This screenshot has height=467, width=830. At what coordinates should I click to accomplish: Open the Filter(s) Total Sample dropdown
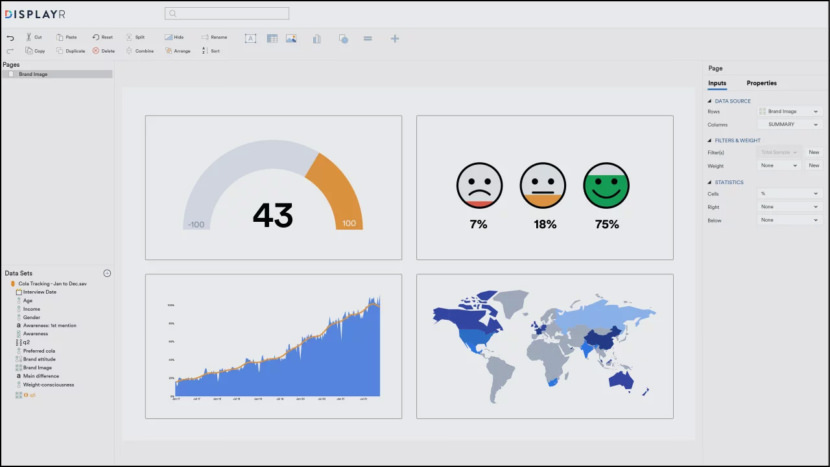779,152
